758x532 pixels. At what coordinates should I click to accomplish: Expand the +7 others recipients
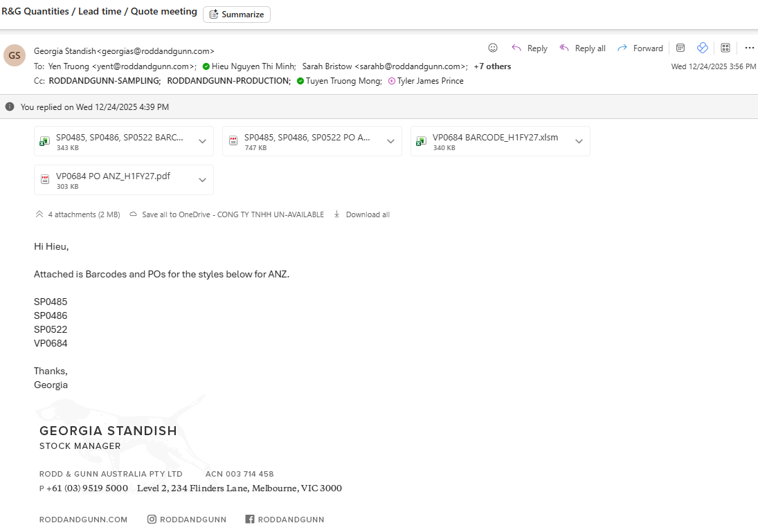492,66
